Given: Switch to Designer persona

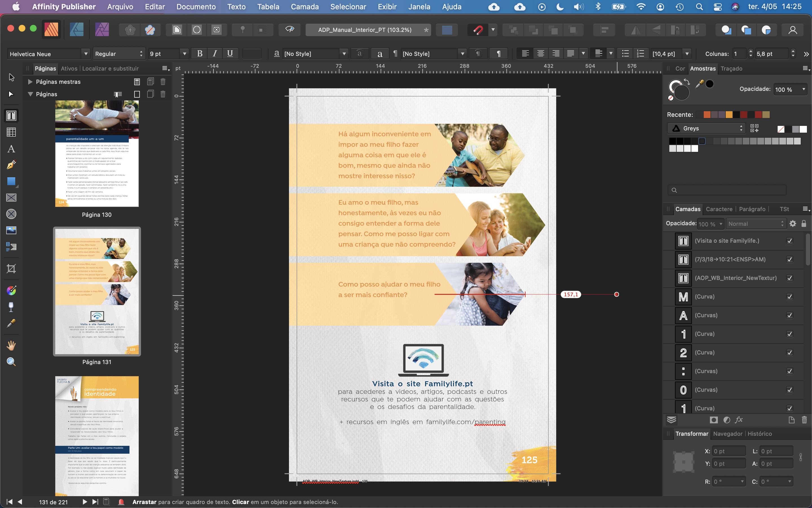Looking at the screenshot, I should click(76, 30).
